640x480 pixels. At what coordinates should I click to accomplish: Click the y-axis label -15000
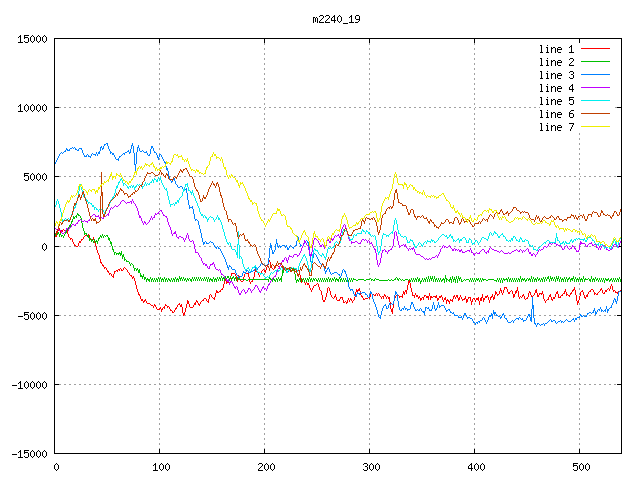29,454
